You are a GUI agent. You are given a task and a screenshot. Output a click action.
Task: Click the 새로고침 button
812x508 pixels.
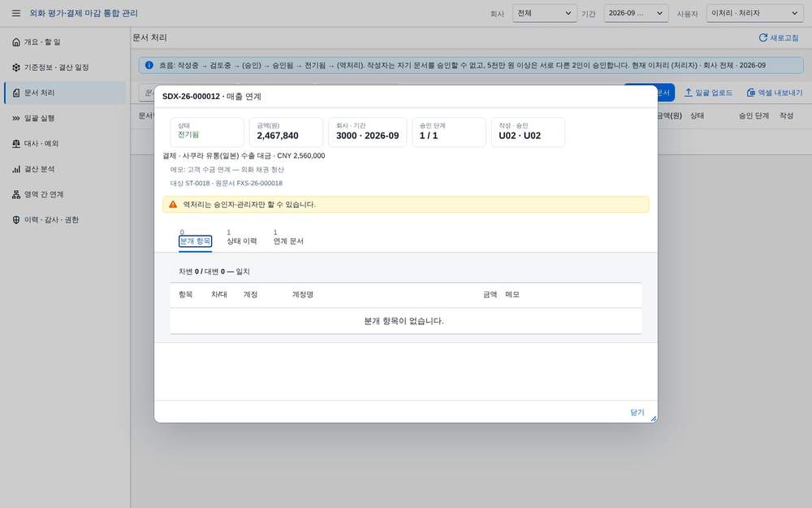pos(779,38)
